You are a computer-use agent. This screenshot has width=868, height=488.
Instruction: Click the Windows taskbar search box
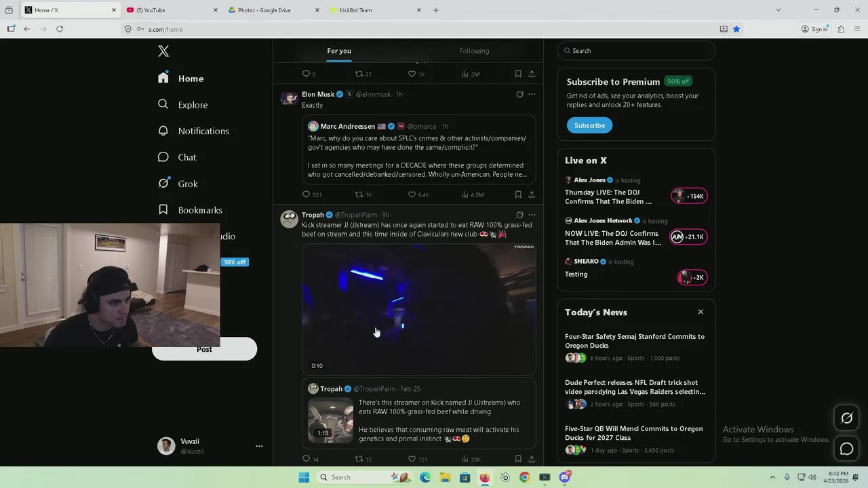pyautogui.click(x=363, y=477)
